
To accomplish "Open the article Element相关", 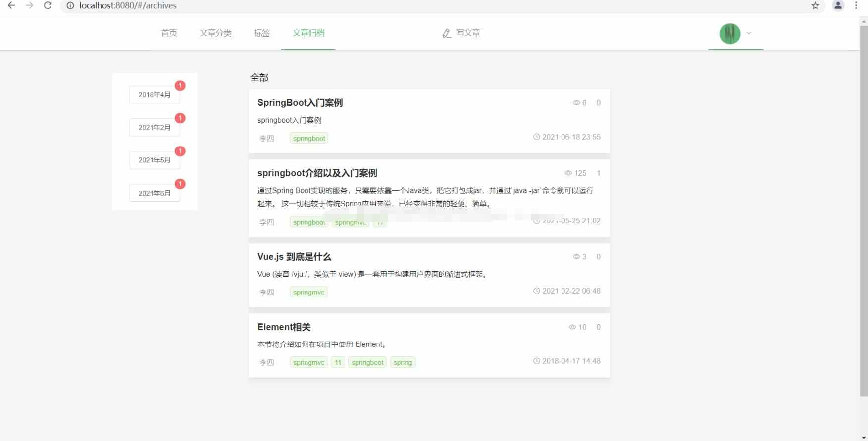I will (x=284, y=327).
